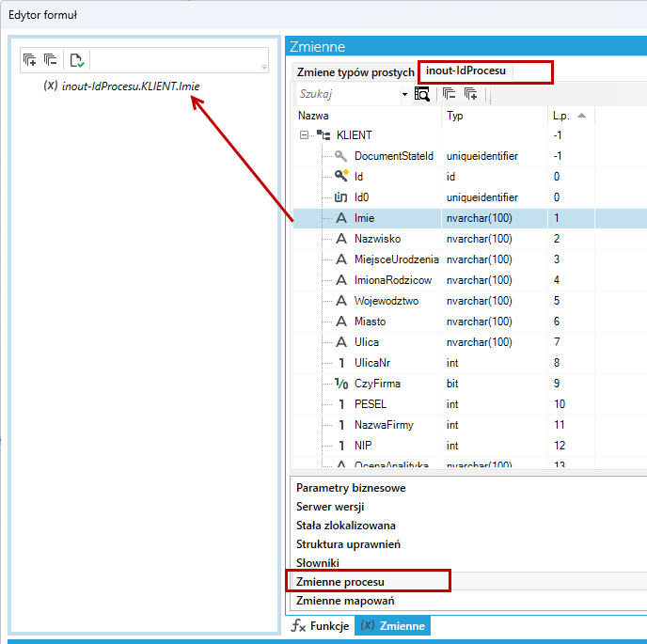Click primary key icon beside Id

[341, 176]
